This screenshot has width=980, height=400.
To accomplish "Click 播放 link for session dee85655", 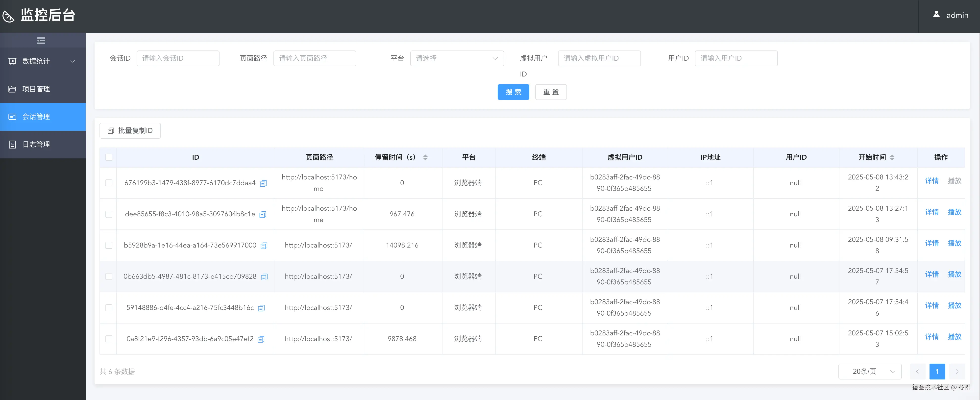I will pos(954,212).
